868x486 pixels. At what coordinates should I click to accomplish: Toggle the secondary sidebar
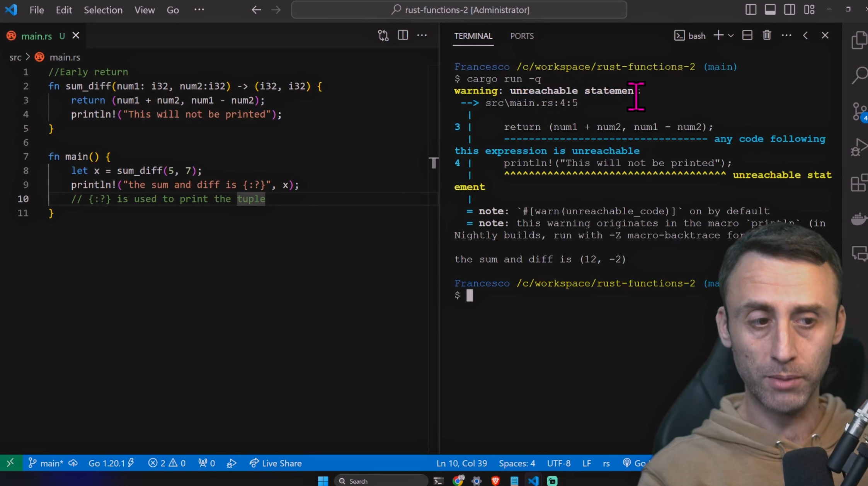point(790,10)
